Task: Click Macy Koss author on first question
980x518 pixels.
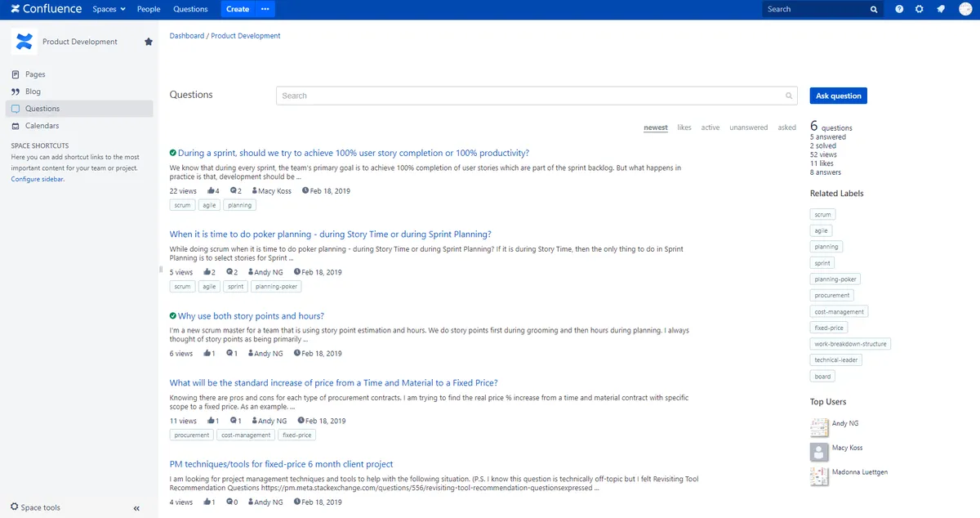Action: 274,190
